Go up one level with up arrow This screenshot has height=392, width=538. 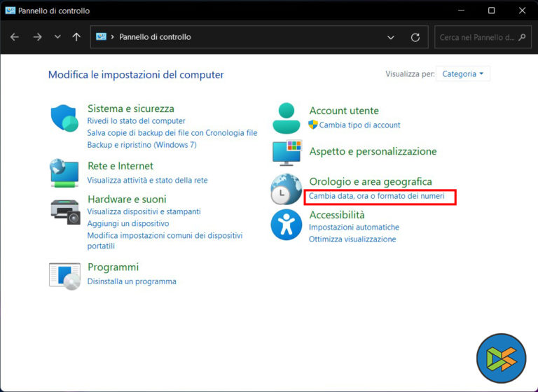point(76,37)
